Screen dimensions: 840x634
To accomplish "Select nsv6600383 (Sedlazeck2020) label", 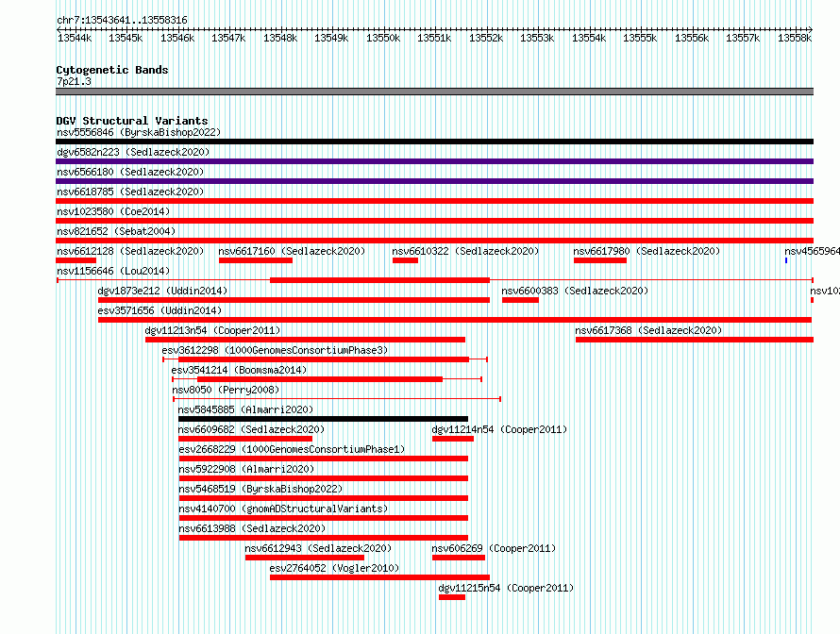I will [x=575, y=291].
